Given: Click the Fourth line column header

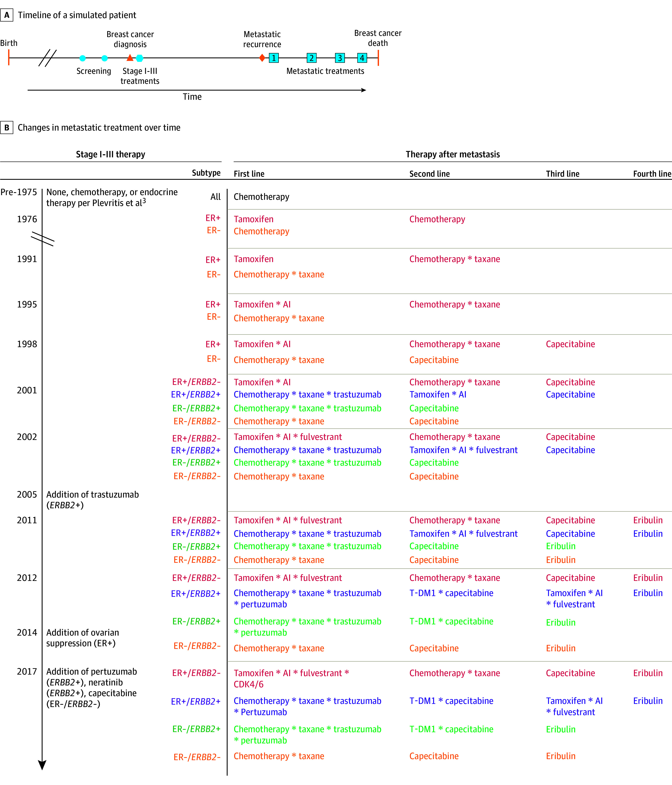Looking at the screenshot, I should 652,174.
